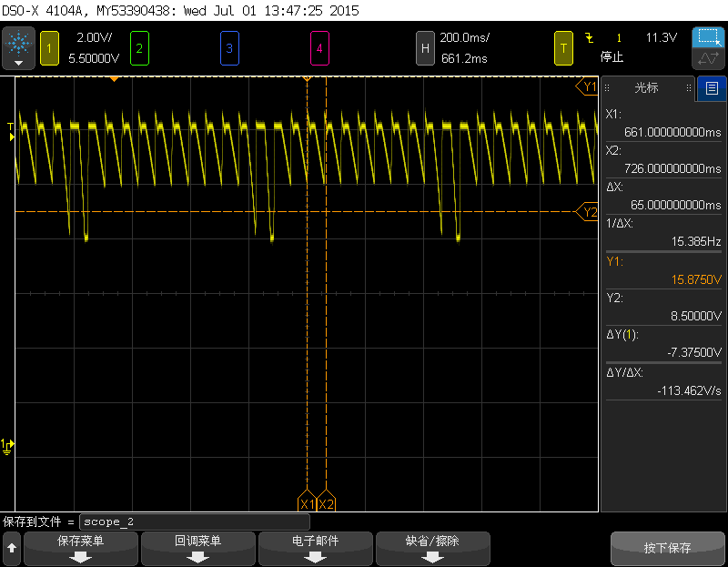Open the sidebar list menu icon
The image size is (728, 567).
(x=712, y=88)
